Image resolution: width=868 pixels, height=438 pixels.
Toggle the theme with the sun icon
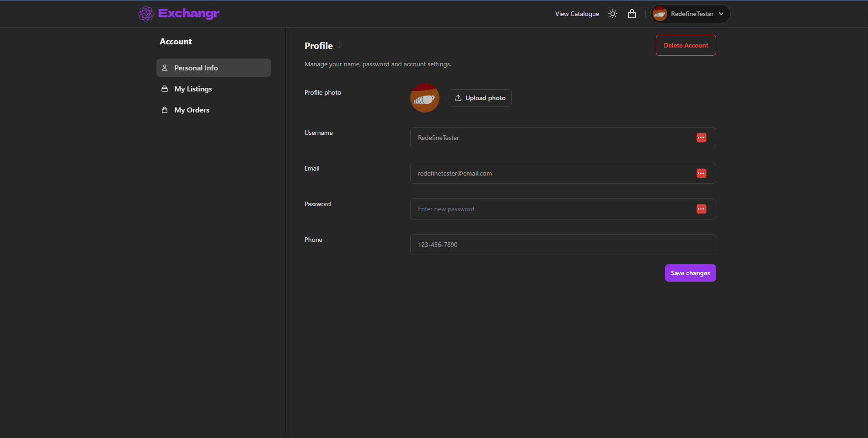click(x=612, y=13)
